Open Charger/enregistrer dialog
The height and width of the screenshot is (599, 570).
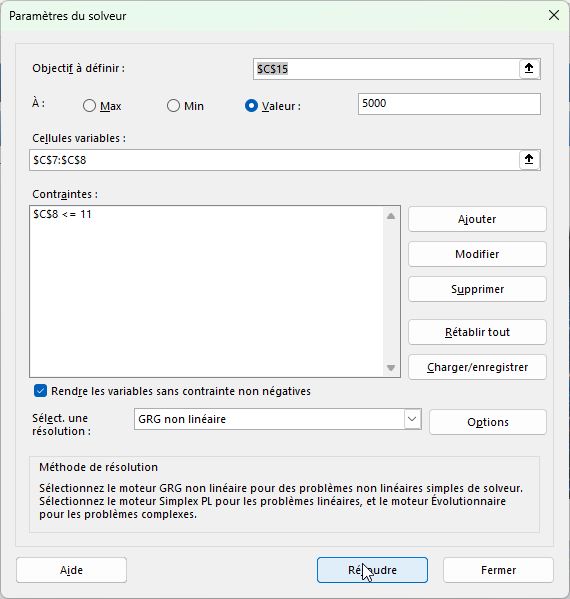[x=477, y=367]
